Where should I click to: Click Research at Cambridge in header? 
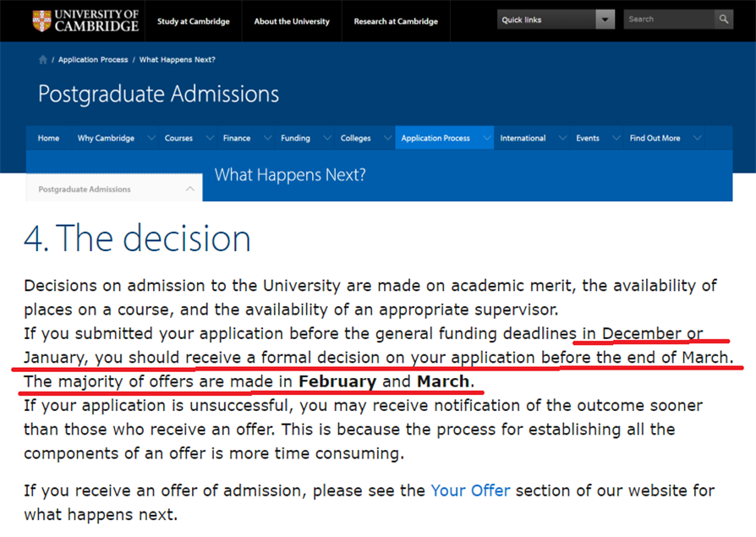click(x=396, y=21)
